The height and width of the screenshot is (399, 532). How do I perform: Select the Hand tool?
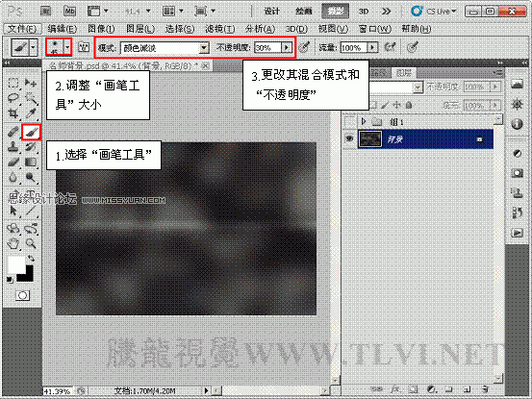(x=13, y=243)
